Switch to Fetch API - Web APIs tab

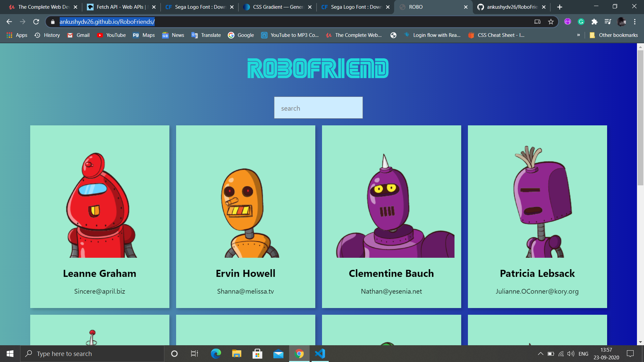(119, 7)
